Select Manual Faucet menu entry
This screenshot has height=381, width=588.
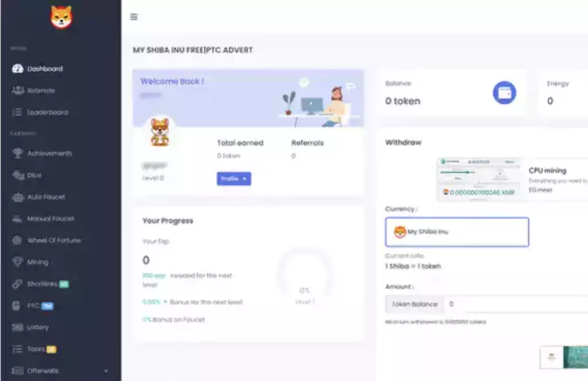point(51,219)
